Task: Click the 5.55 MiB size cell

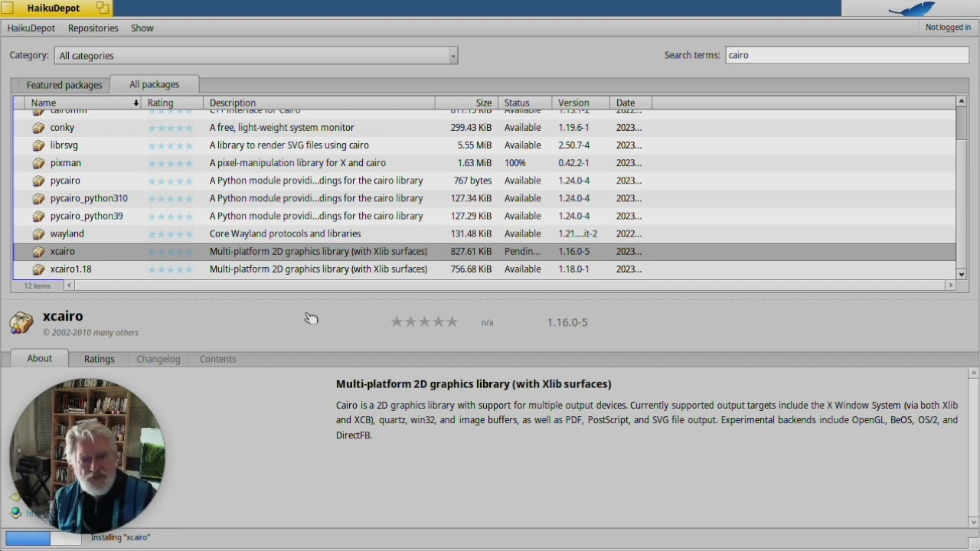Action: (475, 145)
